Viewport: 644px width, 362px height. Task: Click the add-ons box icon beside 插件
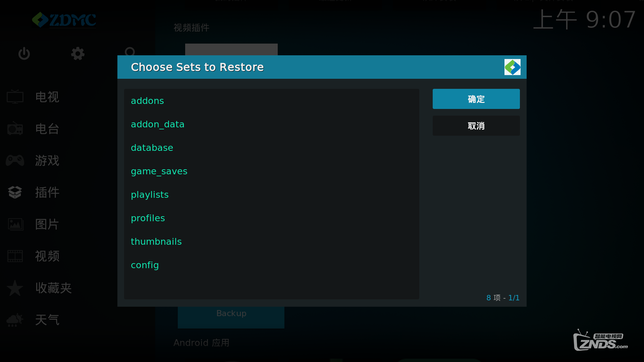(x=15, y=192)
